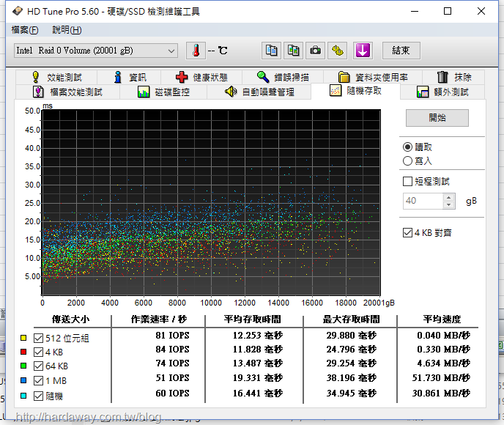Uncheck the 4 KB transfer size checkbox

pos(38,352)
